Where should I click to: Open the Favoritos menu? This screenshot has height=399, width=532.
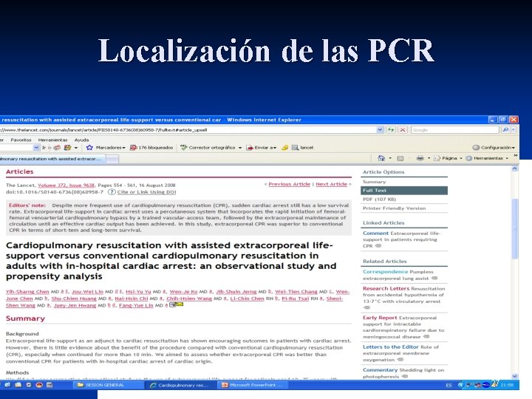coord(21,140)
